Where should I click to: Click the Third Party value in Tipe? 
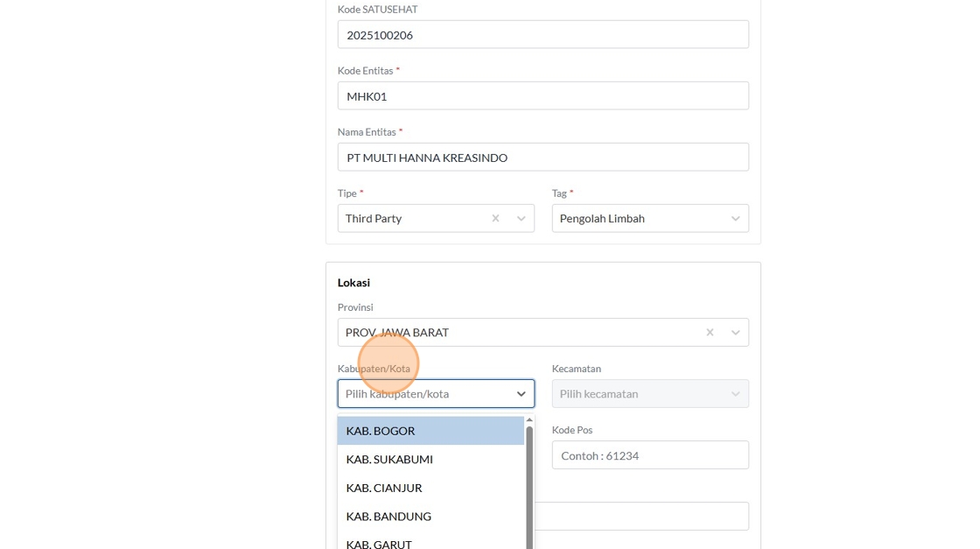click(374, 218)
